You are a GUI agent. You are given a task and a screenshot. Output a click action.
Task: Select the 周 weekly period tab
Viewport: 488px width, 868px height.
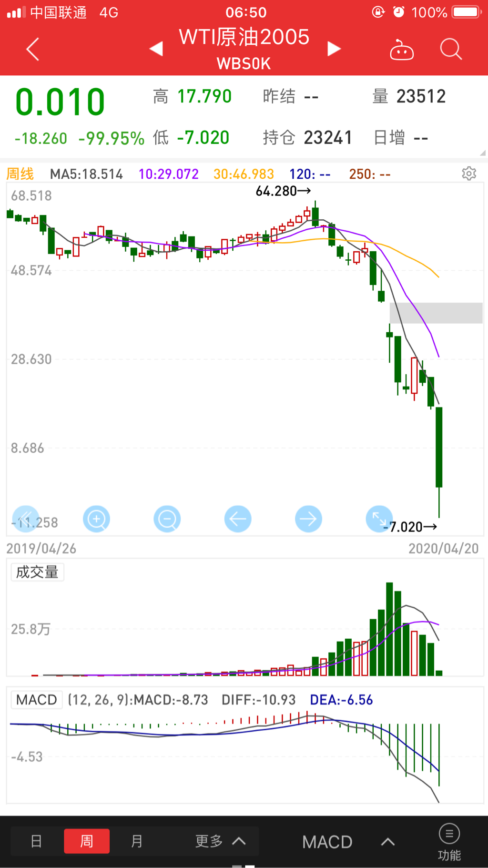tap(87, 841)
